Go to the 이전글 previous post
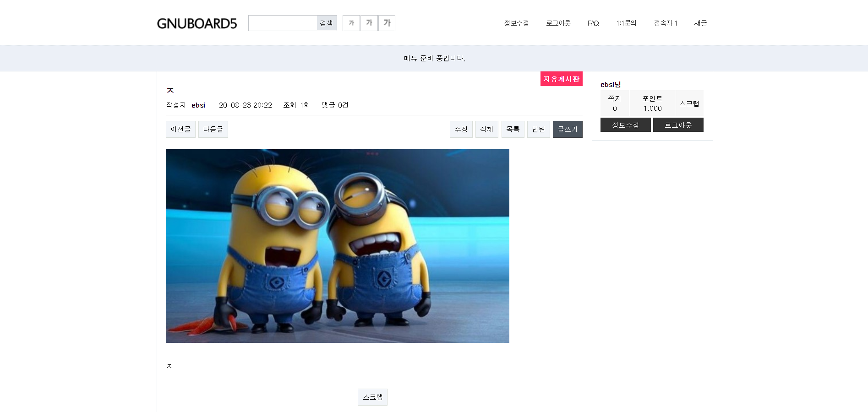This screenshot has width=868, height=412. click(180, 130)
